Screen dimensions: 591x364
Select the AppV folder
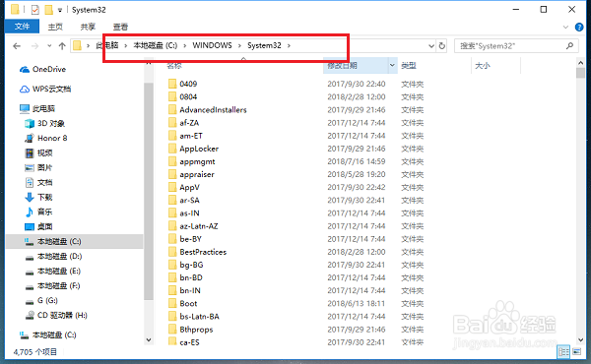[x=184, y=187]
